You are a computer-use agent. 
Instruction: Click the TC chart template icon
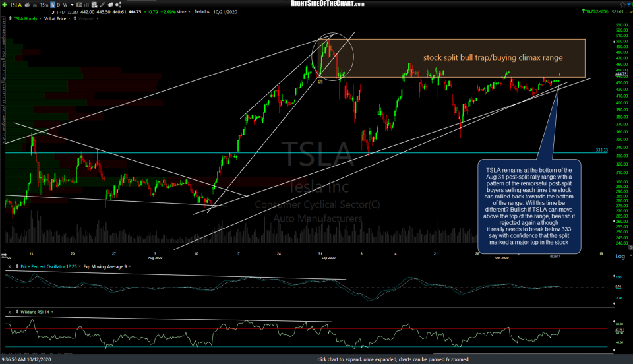[x=79, y=5]
